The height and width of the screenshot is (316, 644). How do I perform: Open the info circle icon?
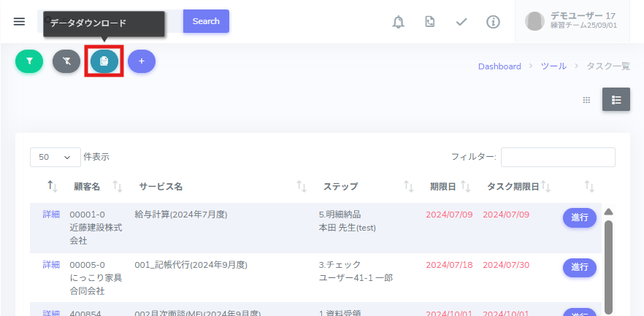pos(494,22)
